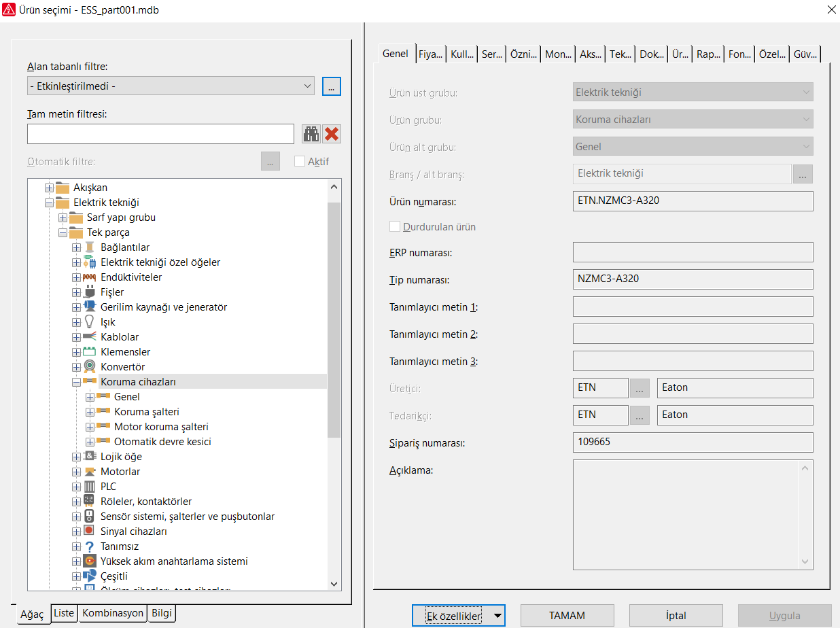Switch to the Liste tab

coord(64,613)
